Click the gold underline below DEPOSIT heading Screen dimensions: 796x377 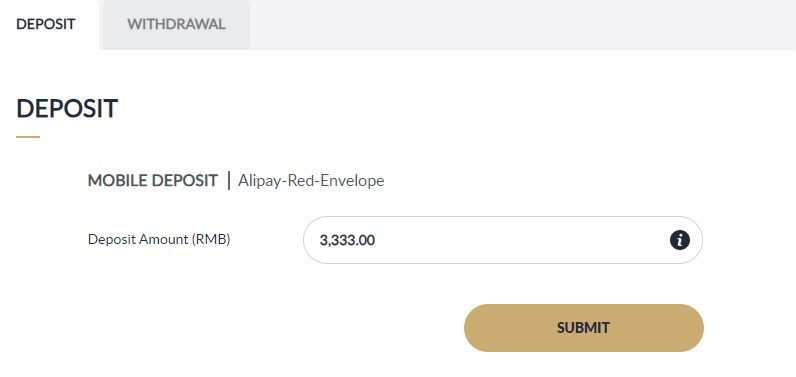tap(28, 136)
